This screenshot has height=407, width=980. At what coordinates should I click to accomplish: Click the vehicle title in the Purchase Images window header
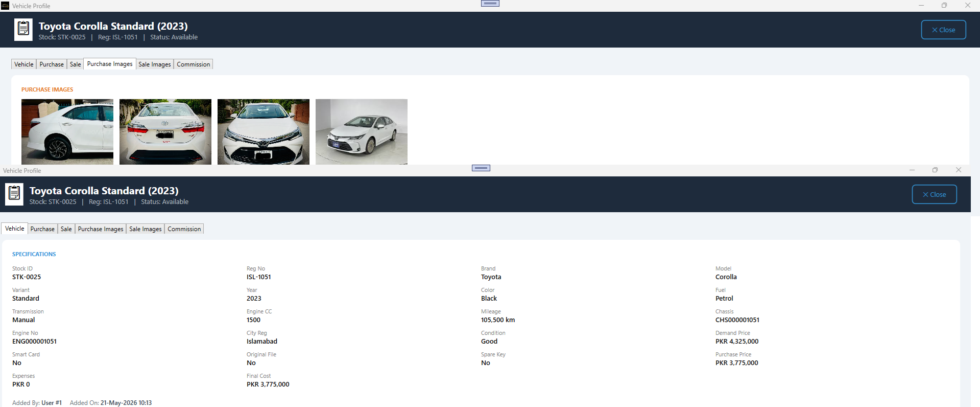tap(113, 26)
